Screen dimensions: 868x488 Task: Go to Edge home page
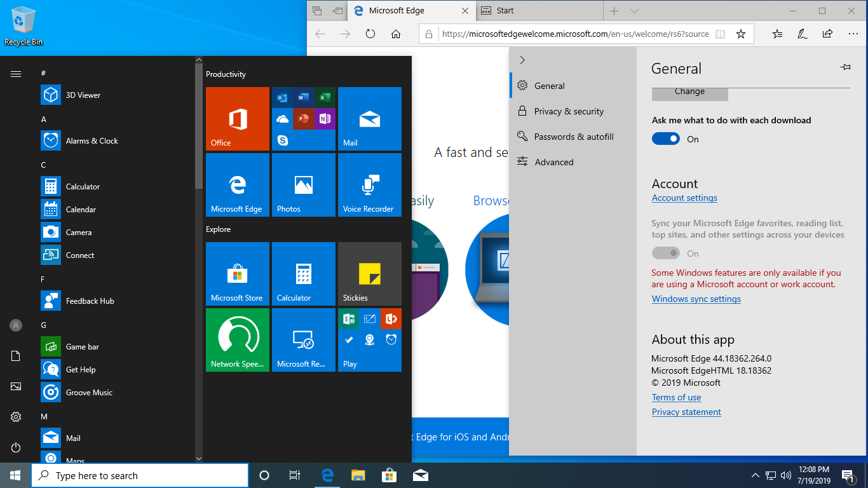396,34
